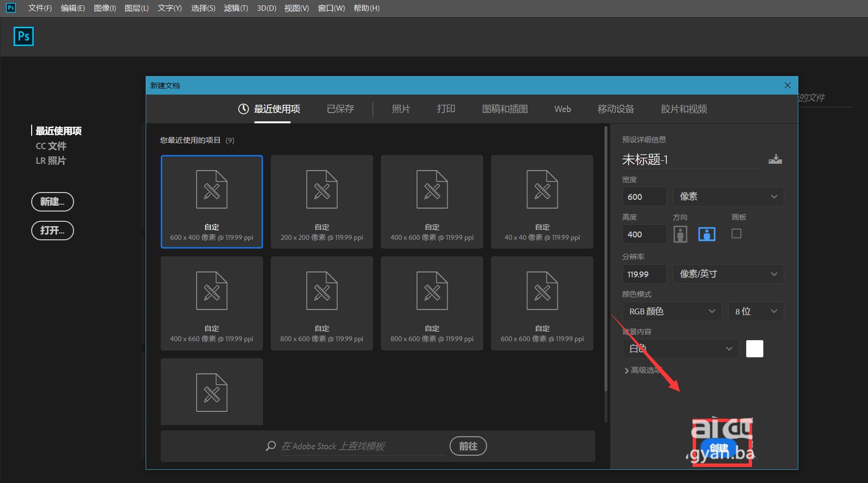
Task: Select landscape orientation icon
Action: tap(707, 234)
